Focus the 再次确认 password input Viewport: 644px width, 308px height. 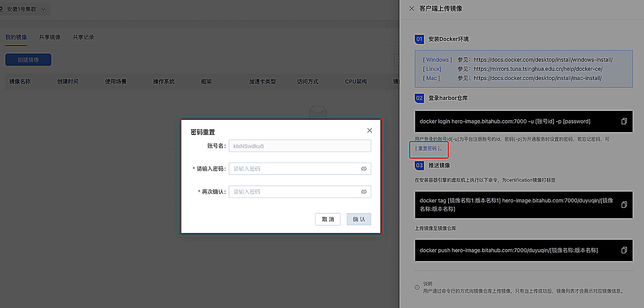300,192
